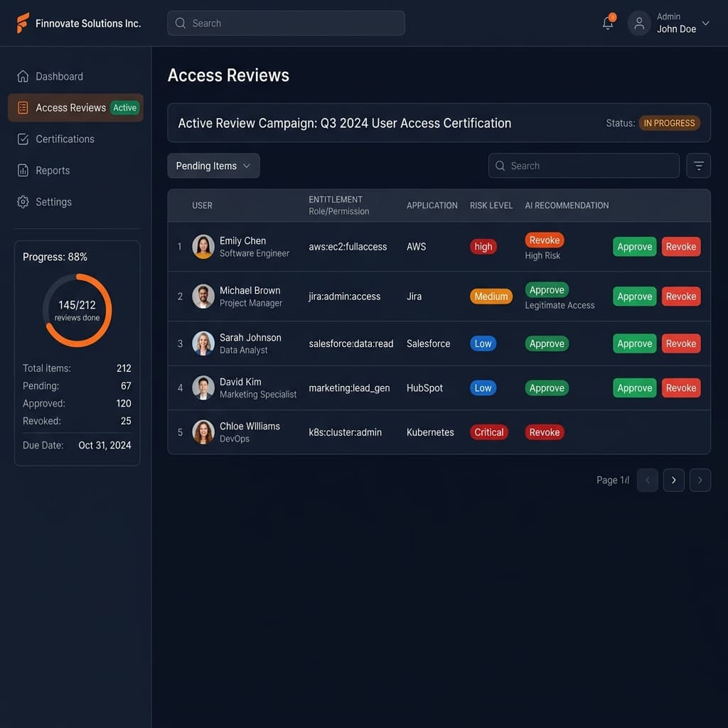Approve Emily Chen's aws:ec2:fullaccess entitlement

[634, 247]
